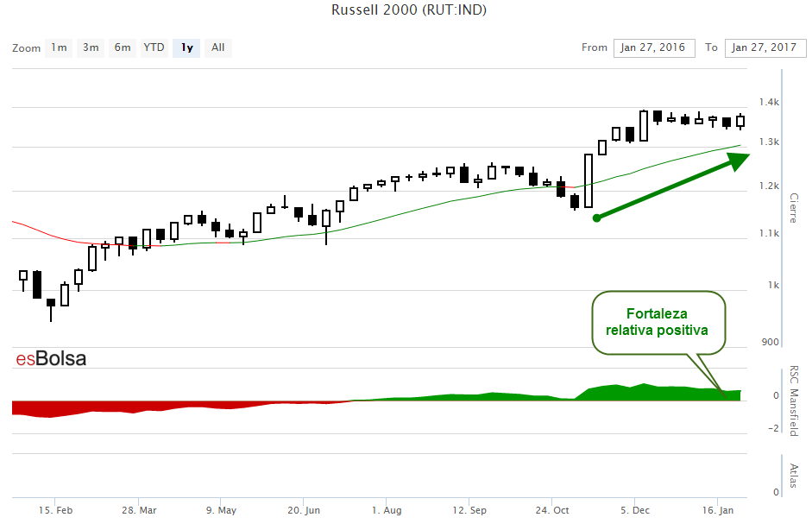Click the 1k price axis label
This screenshot has width=812, height=530.
click(773, 285)
